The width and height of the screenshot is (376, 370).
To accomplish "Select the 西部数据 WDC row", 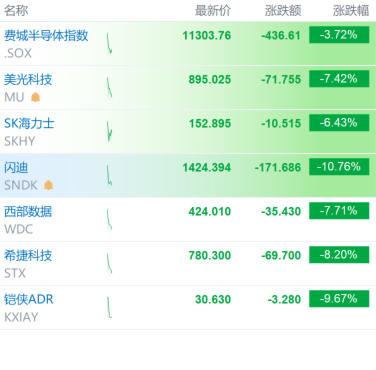I will point(188,220).
